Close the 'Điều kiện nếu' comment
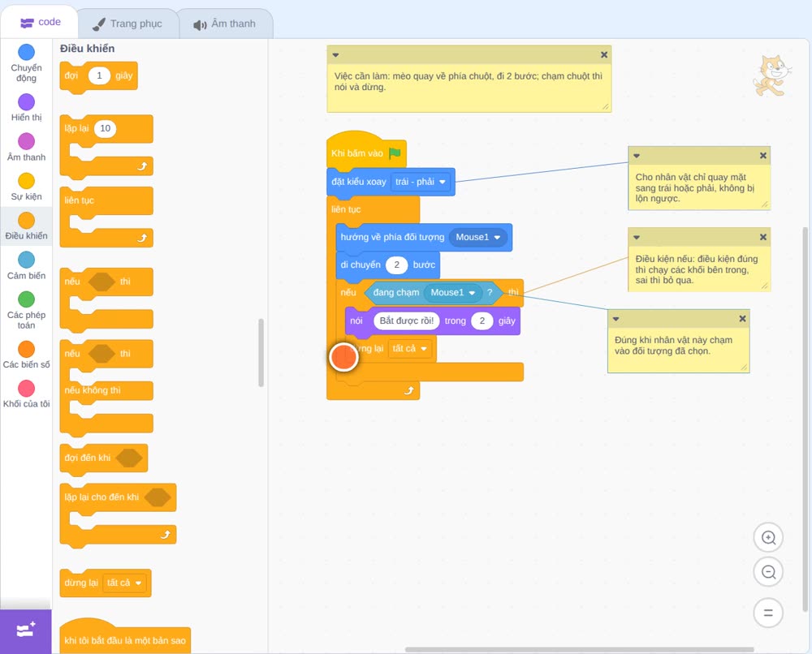This screenshot has width=812, height=654. click(762, 237)
